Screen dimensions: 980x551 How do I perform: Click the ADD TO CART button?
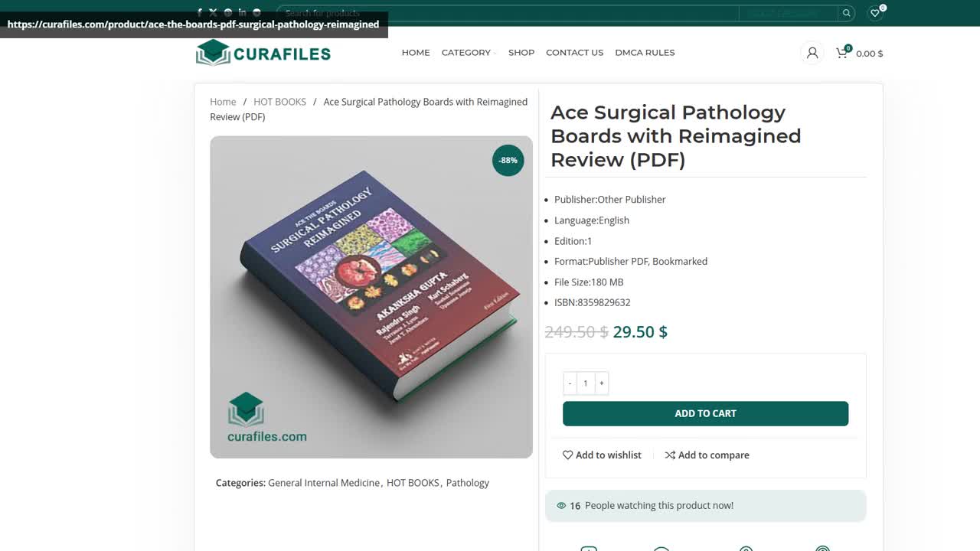[705, 413]
